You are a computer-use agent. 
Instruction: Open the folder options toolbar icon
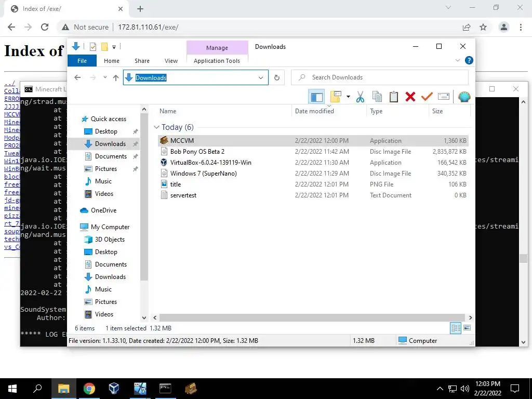[335, 97]
